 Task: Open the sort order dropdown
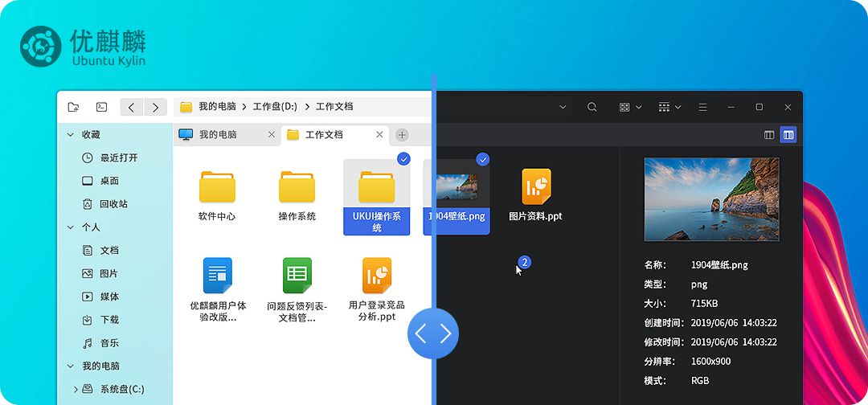pos(669,107)
